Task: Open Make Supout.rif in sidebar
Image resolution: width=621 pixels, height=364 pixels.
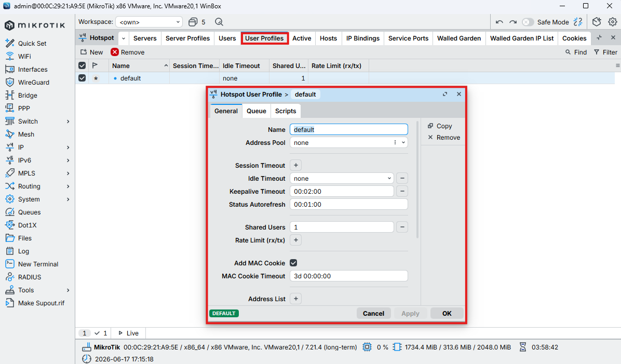Action: tap(41, 303)
